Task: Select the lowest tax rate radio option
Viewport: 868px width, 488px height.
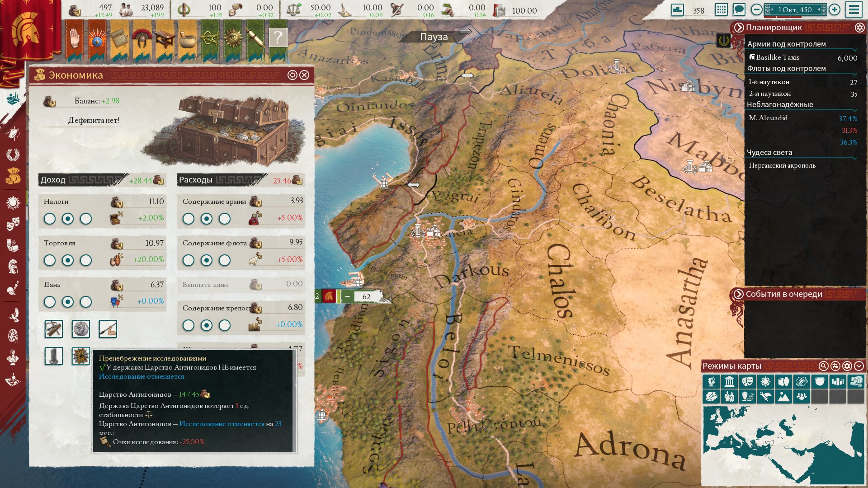Action: coord(50,219)
